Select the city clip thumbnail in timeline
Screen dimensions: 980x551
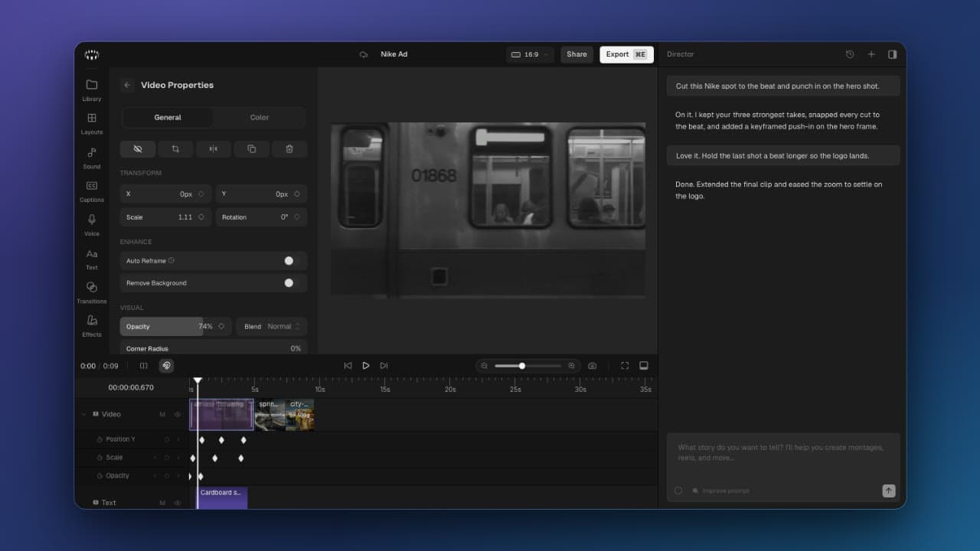click(299, 415)
